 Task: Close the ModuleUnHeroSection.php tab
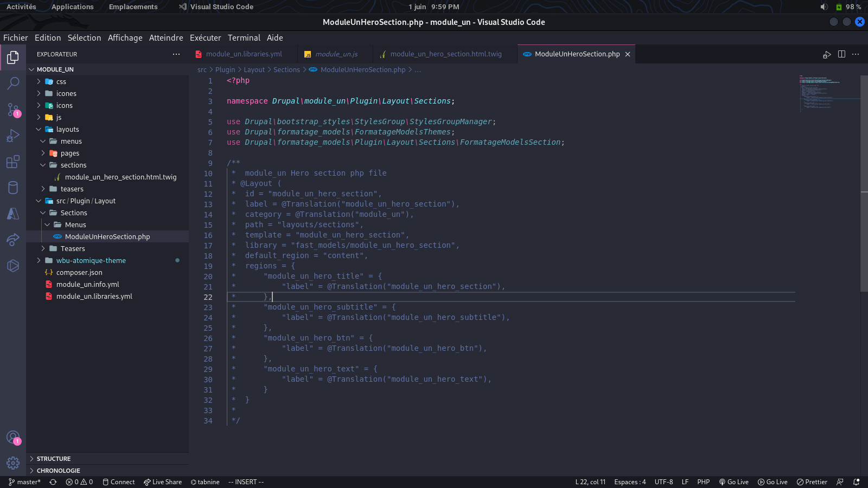[x=628, y=54]
